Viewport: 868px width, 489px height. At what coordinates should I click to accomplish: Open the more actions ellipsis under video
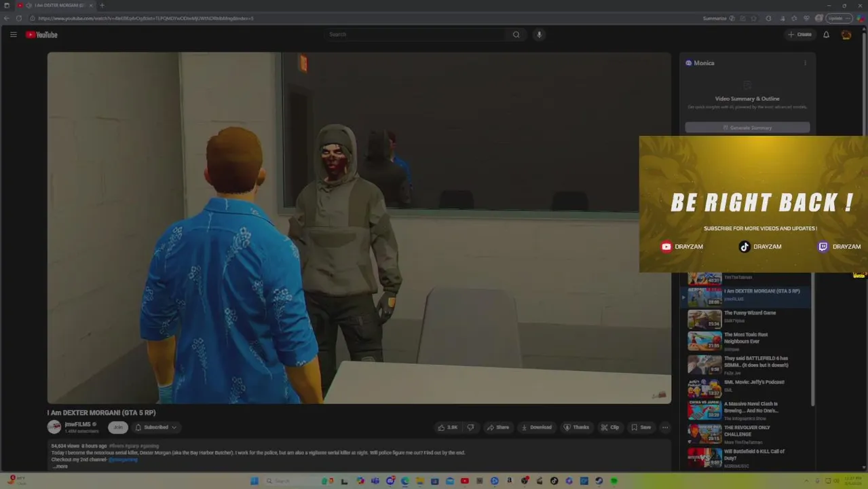tap(665, 427)
